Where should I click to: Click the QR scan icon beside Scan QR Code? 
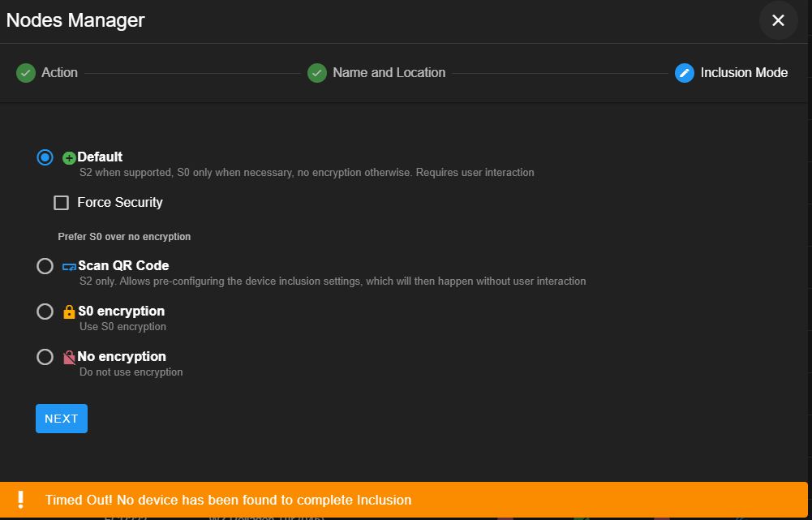pyautogui.click(x=70, y=267)
